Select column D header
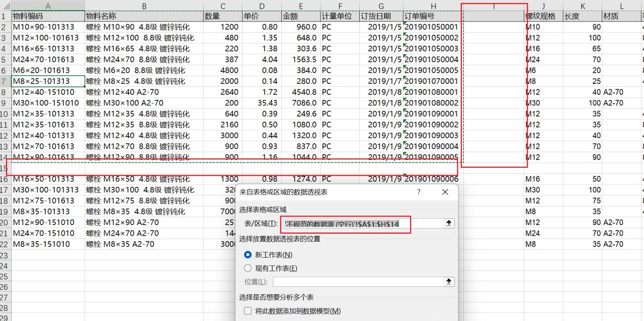The width and height of the screenshot is (644, 321). [262, 6]
